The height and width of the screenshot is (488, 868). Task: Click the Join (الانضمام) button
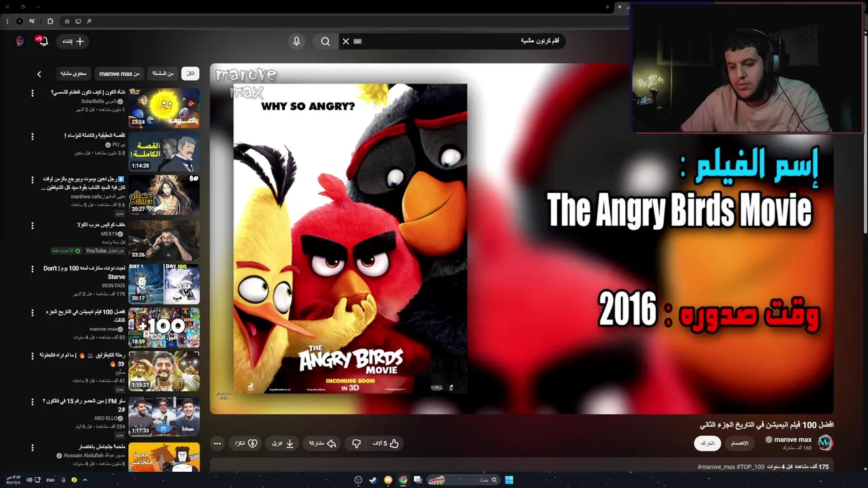pos(739,443)
